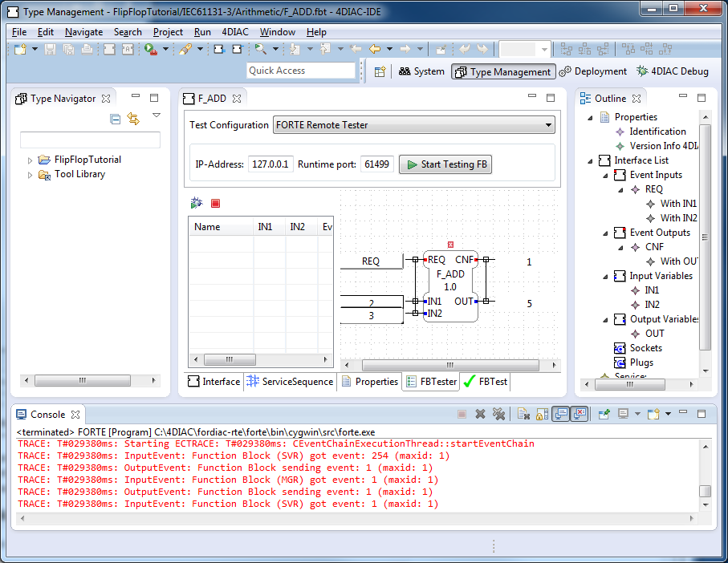This screenshot has height=563, width=728.
Task: Open the 4DIAC menu
Action: pos(235,32)
